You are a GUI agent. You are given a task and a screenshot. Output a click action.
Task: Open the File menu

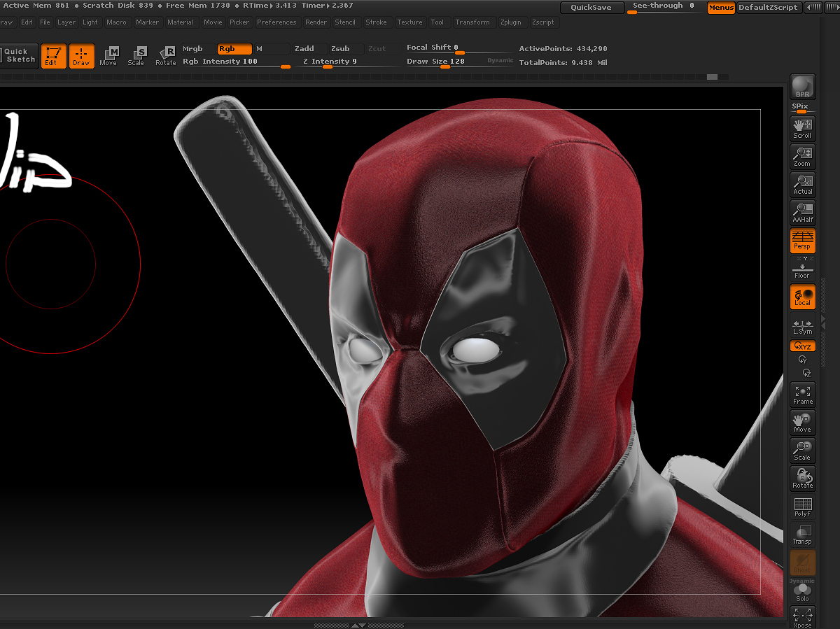(45, 22)
